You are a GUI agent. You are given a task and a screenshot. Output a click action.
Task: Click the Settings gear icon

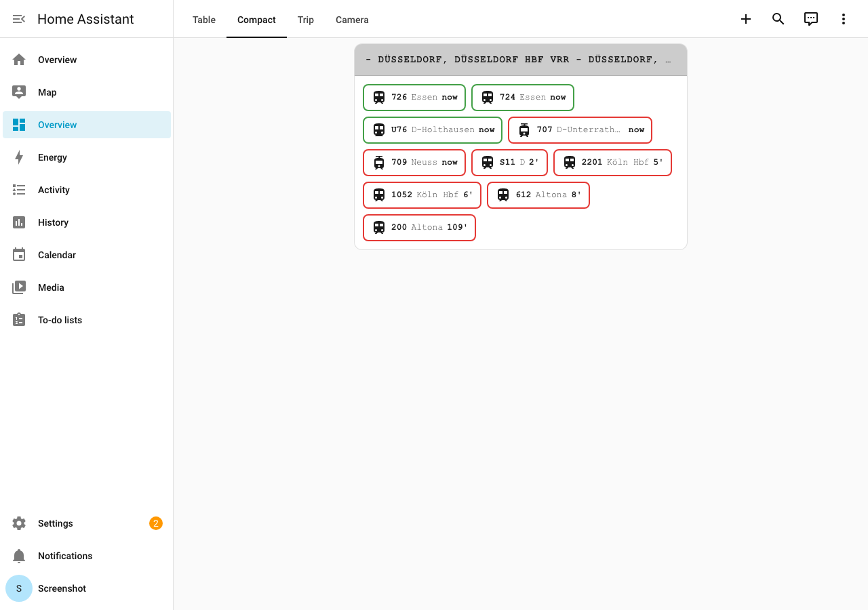click(19, 523)
